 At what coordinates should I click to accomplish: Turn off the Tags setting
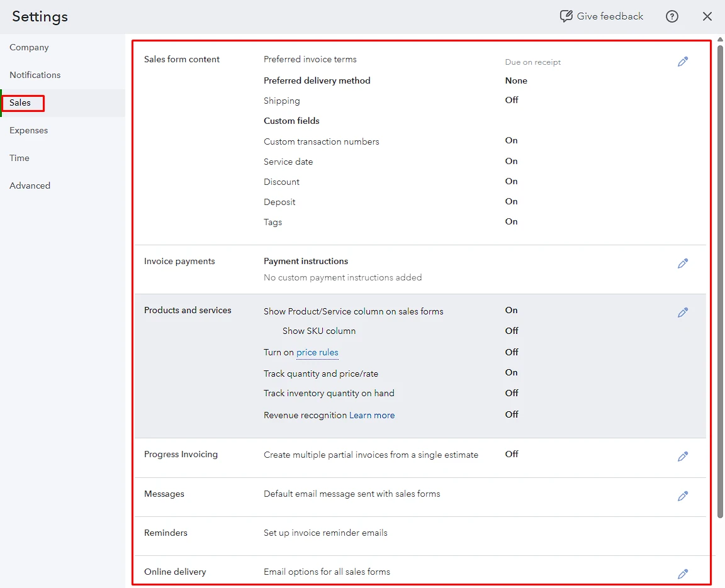(x=511, y=221)
